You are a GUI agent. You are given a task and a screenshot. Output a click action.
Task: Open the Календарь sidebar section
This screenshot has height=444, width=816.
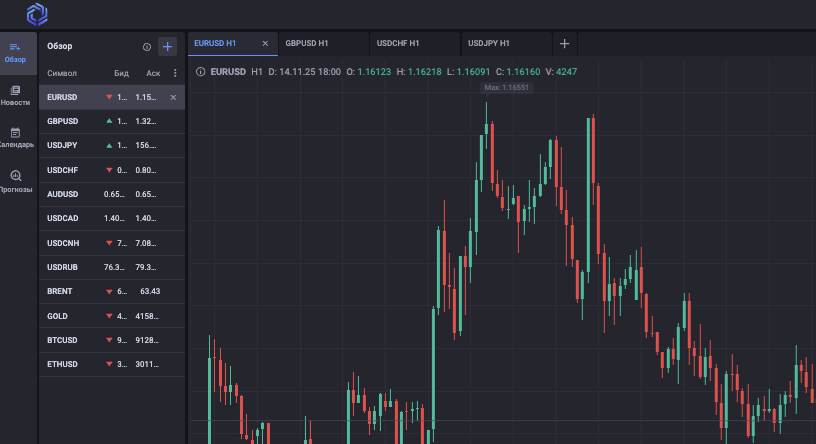16,138
